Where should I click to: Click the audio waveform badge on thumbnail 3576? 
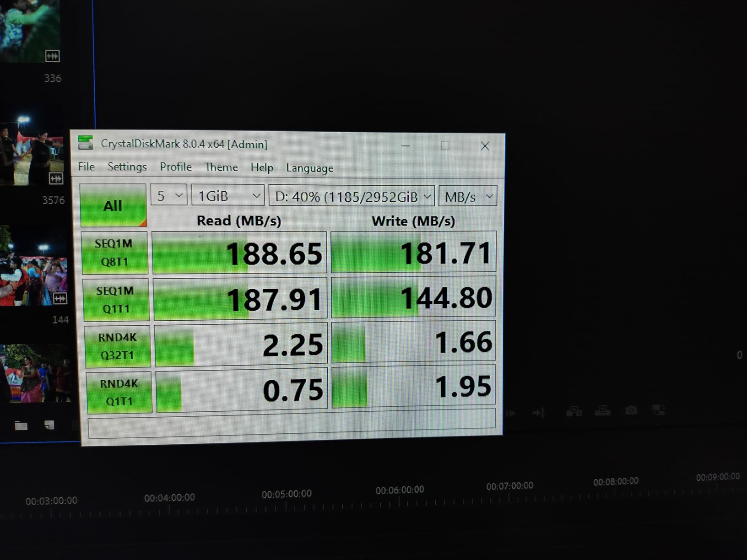[x=56, y=178]
